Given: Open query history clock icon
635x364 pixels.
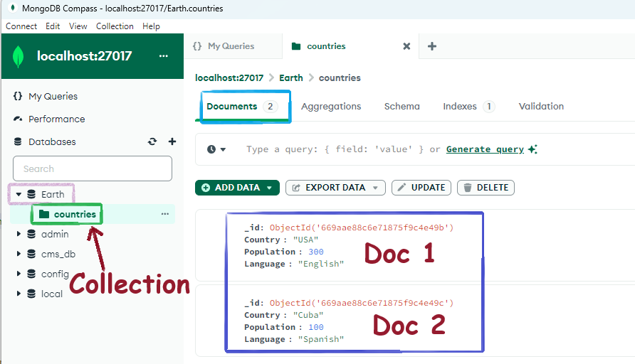Looking at the screenshot, I should pos(211,149).
